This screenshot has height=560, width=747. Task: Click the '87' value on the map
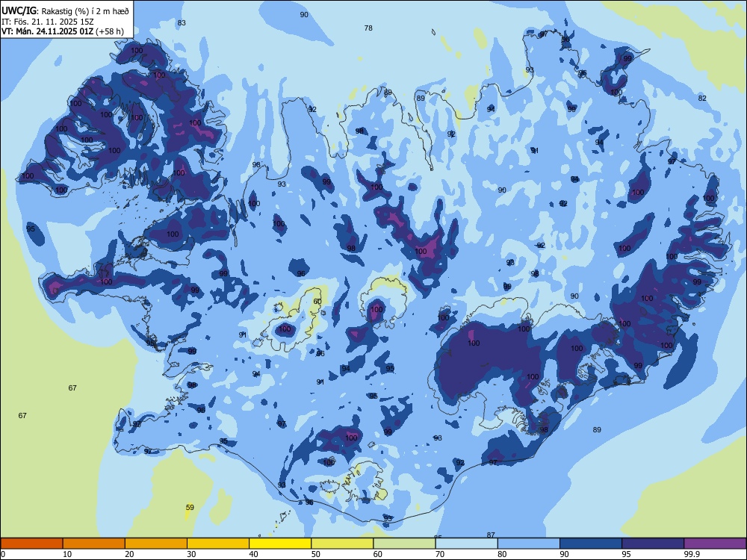pyautogui.click(x=492, y=535)
